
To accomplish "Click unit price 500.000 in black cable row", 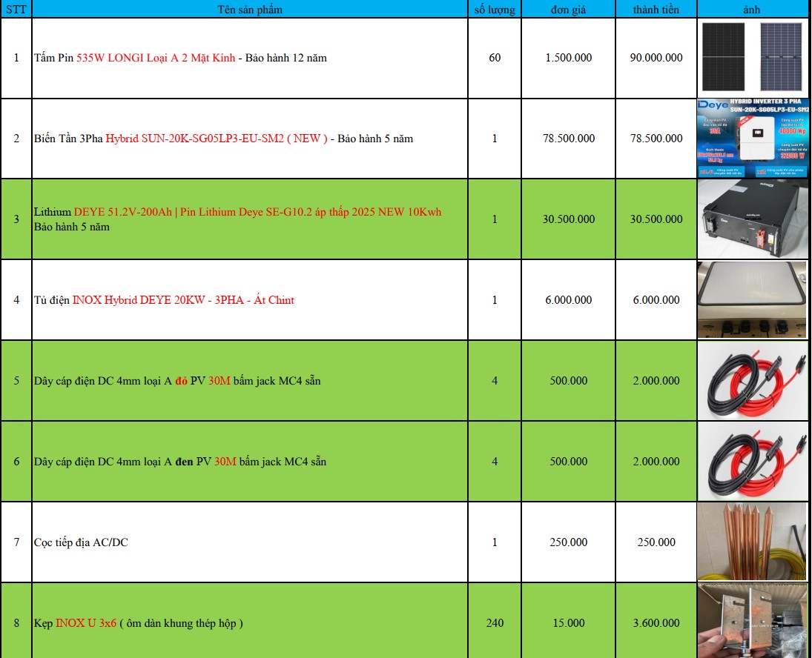I will (568, 462).
